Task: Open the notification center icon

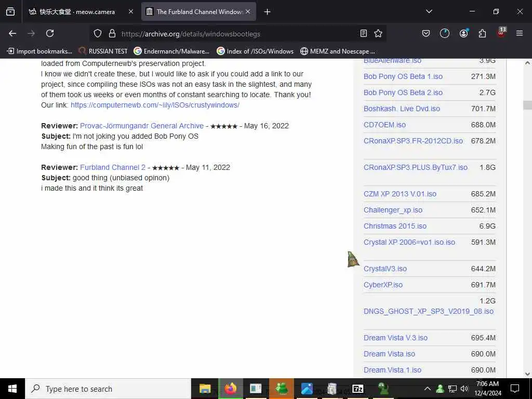Action: tap(515, 389)
